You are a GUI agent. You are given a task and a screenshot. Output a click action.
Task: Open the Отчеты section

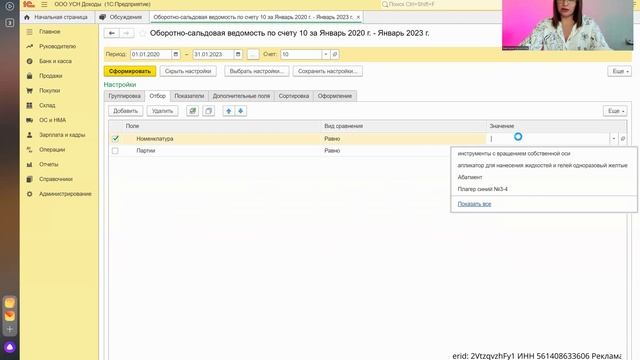[x=49, y=164]
